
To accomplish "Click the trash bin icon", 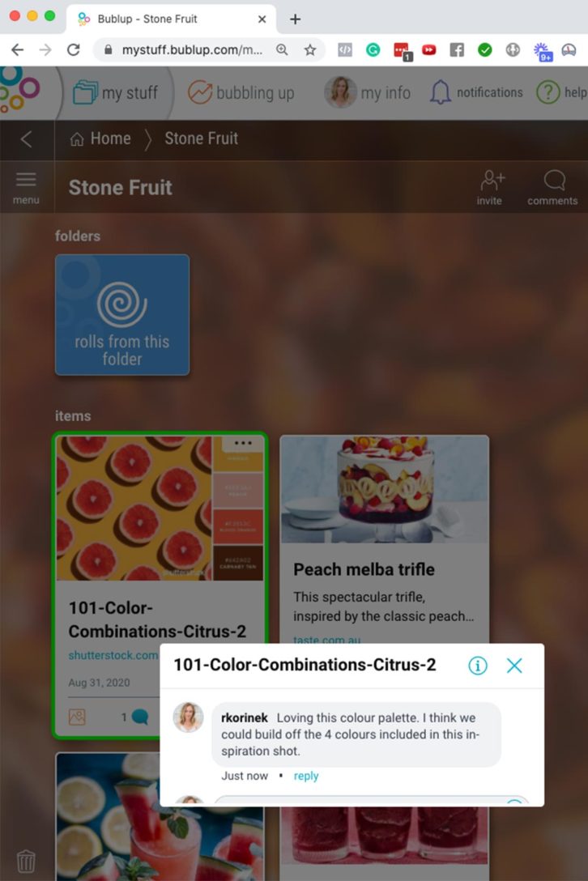I will [26, 860].
